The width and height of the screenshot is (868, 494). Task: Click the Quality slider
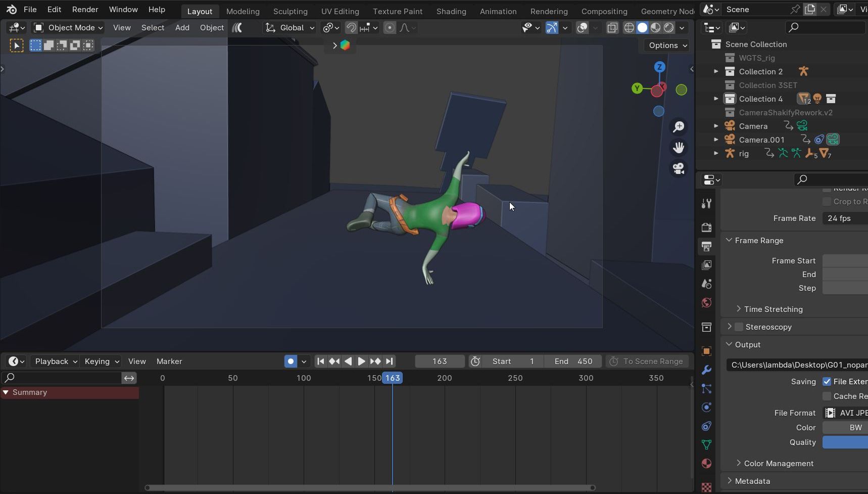845,442
